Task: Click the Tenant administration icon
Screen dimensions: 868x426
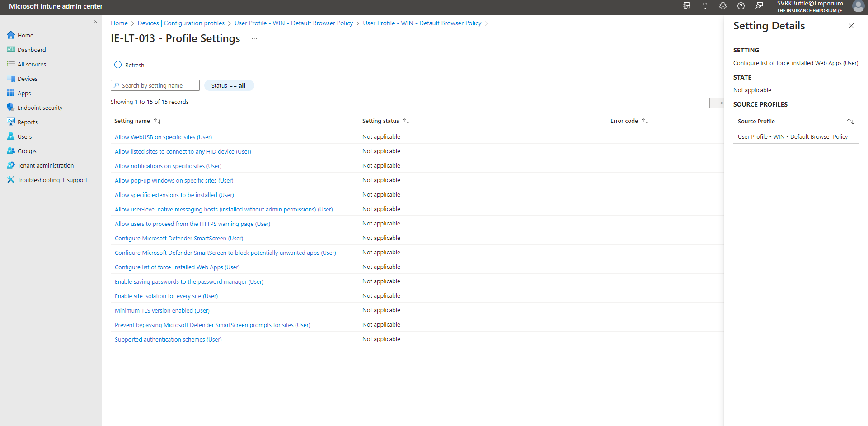Action: point(11,165)
